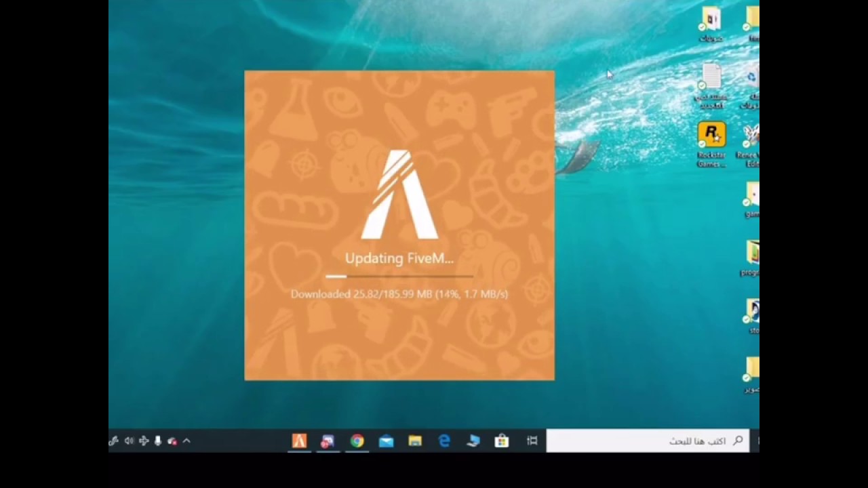Click the "Updating FiveM..." status text
Screen dimensions: 868x488
399,258
